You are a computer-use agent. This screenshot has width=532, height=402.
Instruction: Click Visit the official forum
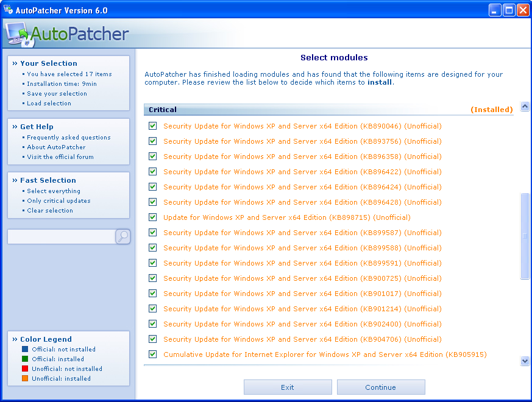point(60,157)
